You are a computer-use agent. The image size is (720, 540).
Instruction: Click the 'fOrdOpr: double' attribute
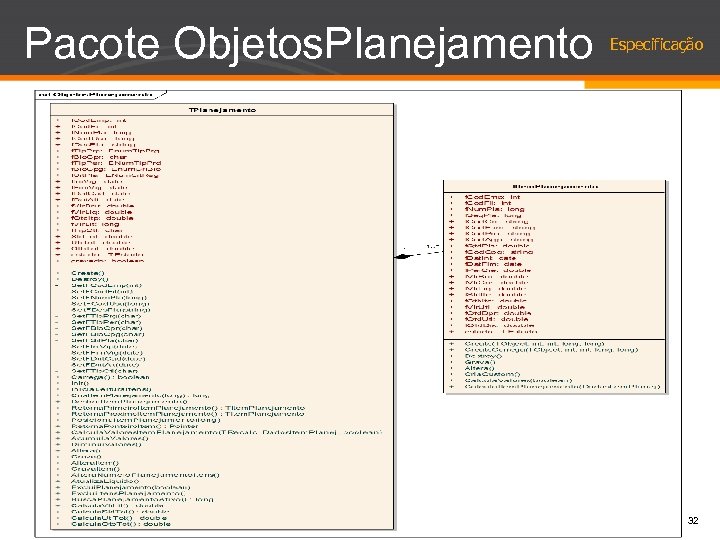coord(498,313)
